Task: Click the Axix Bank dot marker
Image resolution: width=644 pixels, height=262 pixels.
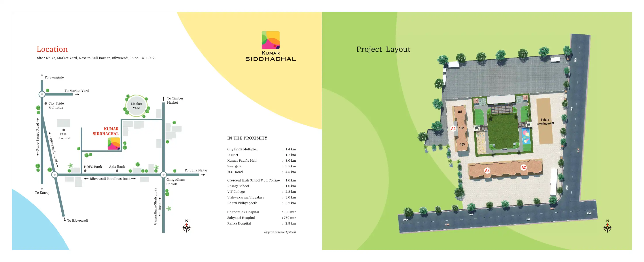Action: 117,171
